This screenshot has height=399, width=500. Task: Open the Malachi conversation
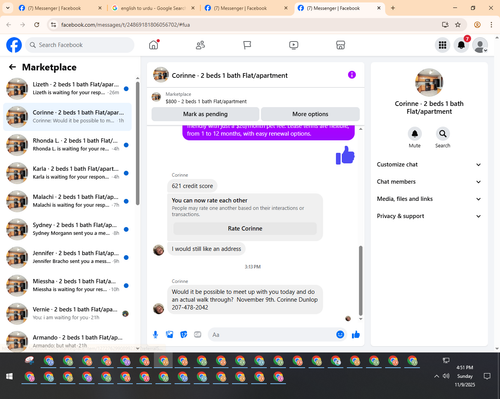tap(68, 201)
